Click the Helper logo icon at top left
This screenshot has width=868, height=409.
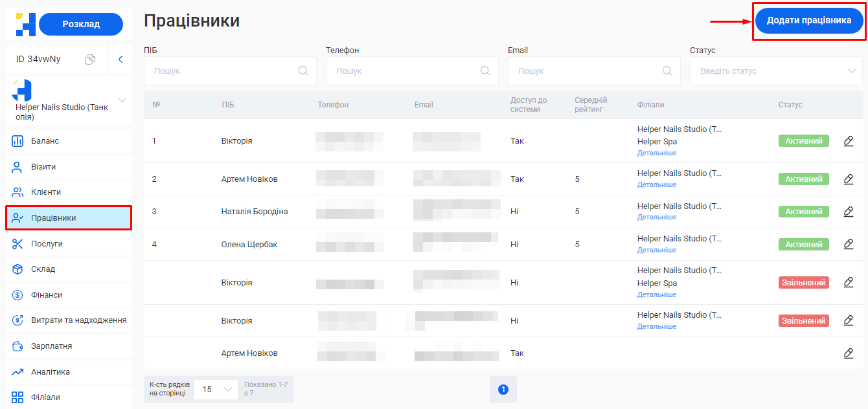[x=25, y=24]
